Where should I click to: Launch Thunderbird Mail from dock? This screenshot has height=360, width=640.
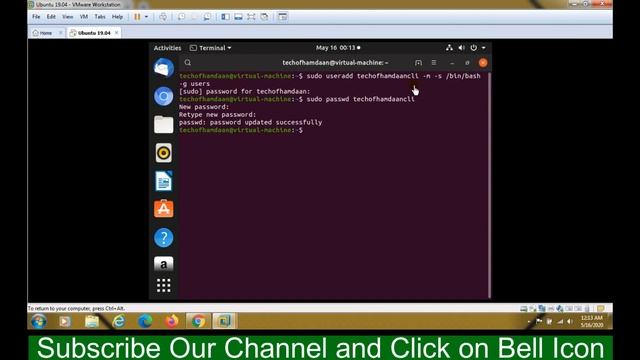164,68
